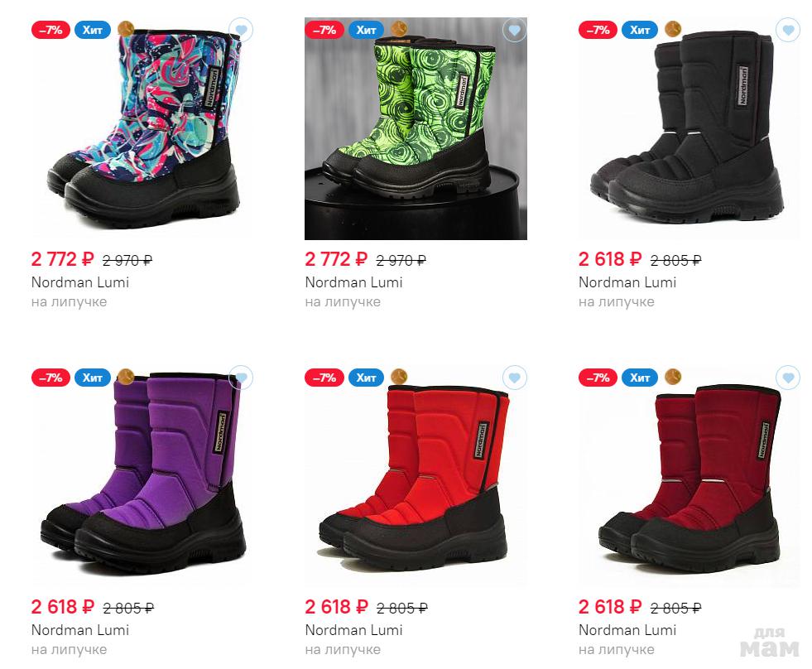Click the heart icon on the red boots

click(x=514, y=378)
